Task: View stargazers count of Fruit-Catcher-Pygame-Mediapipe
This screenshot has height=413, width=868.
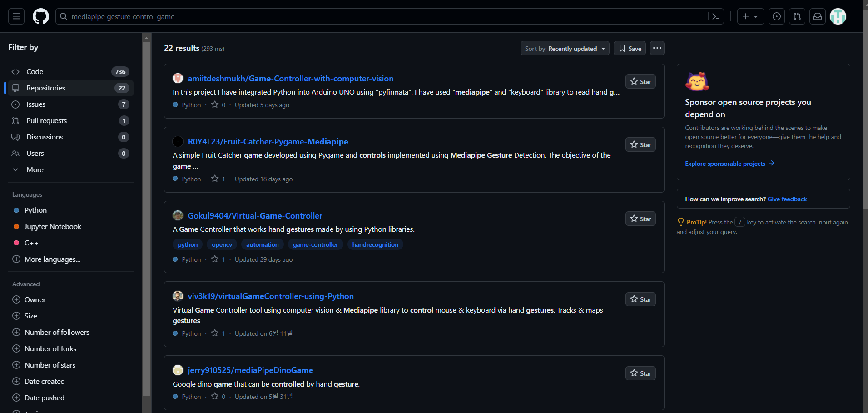Action: pos(218,179)
